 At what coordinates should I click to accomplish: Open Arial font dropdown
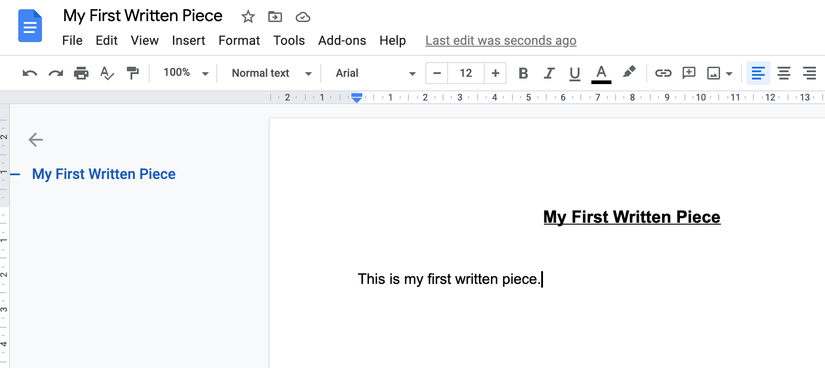pyautogui.click(x=375, y=73)
